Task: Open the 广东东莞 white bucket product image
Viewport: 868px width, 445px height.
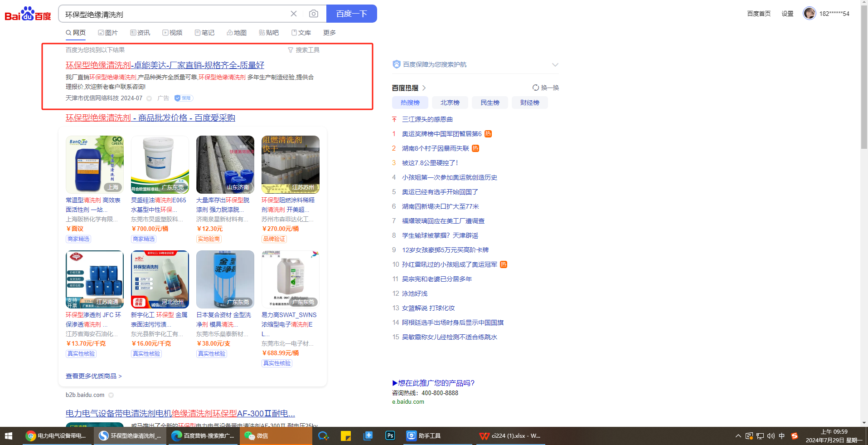Action: pyautogui.click(x=160, y=165)
